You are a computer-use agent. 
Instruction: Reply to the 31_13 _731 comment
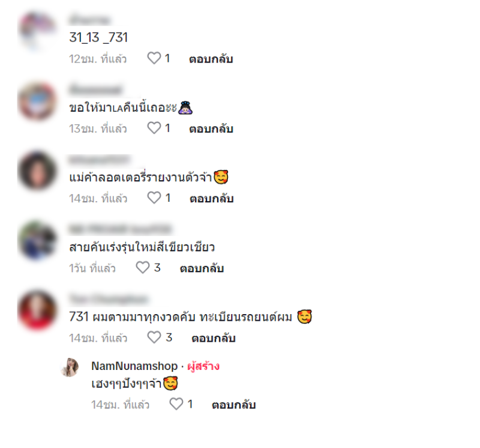tap(211, 59)
